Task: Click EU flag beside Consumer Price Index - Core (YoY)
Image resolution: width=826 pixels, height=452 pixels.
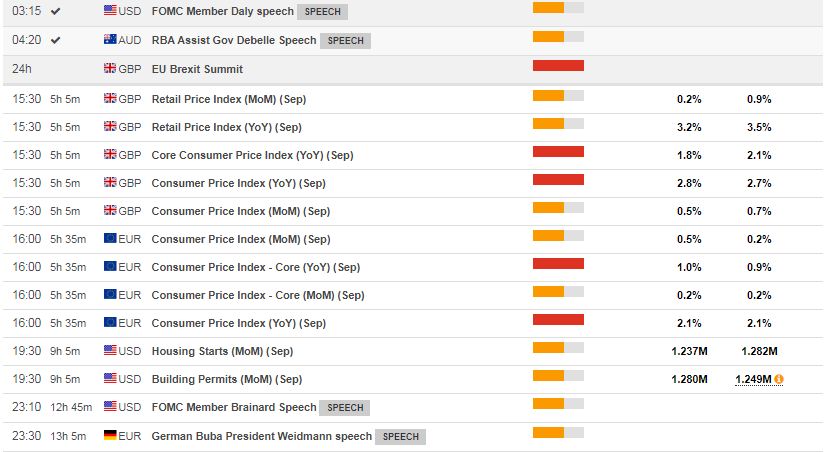Action: pos(110,267)
